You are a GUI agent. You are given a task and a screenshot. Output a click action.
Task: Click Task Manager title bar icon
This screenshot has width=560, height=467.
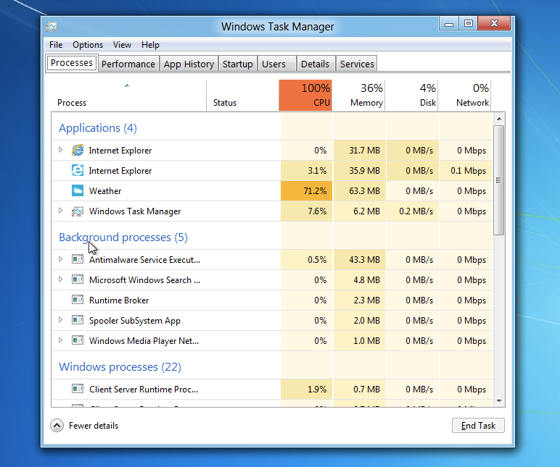click(51, 27)
